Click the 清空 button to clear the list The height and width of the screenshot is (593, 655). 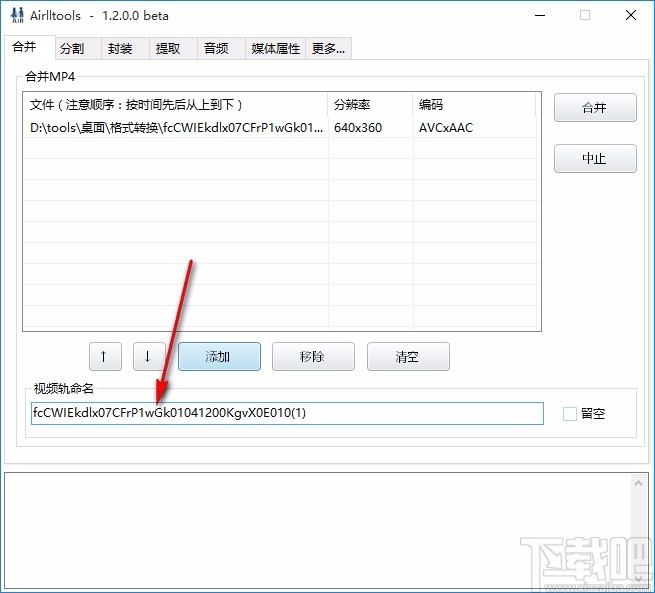(x=409, y=357)
